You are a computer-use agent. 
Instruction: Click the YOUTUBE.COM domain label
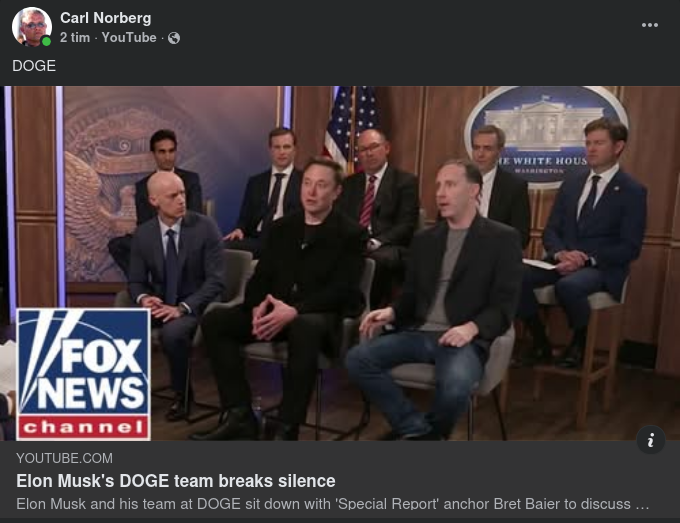pyautogui.click(x=64, y=458)
